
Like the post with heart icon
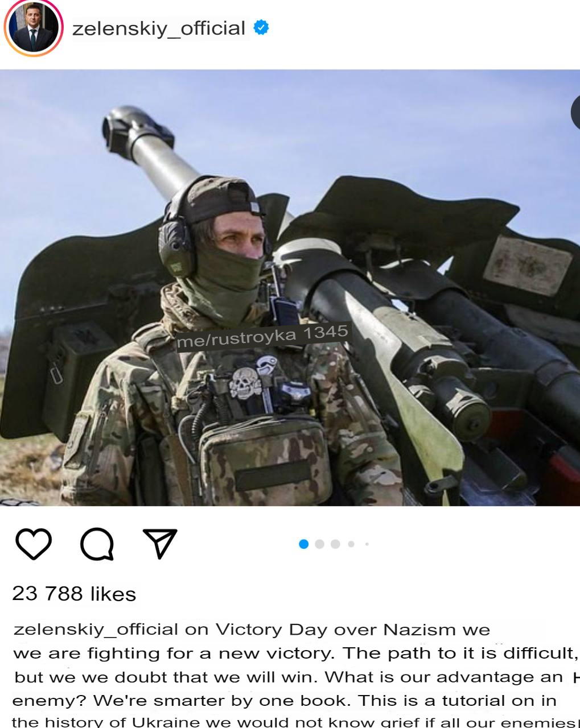point(33,544)
